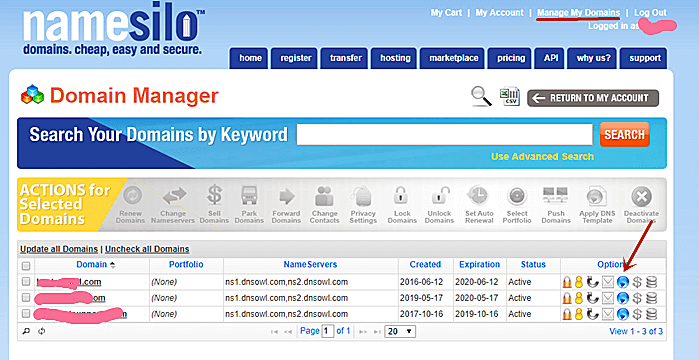Screen dimensions: 699x360
Task: Open the home navigation tab
Action: click(x=250, y=58)
